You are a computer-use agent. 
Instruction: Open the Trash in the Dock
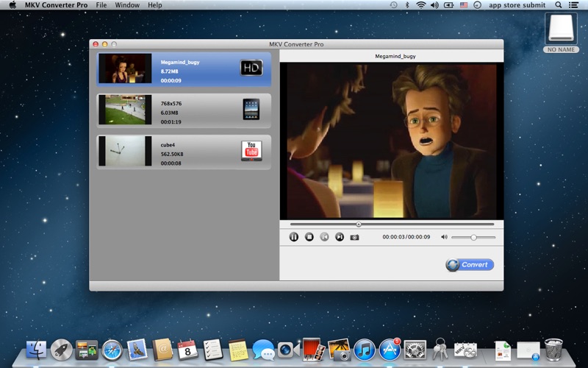553,348
